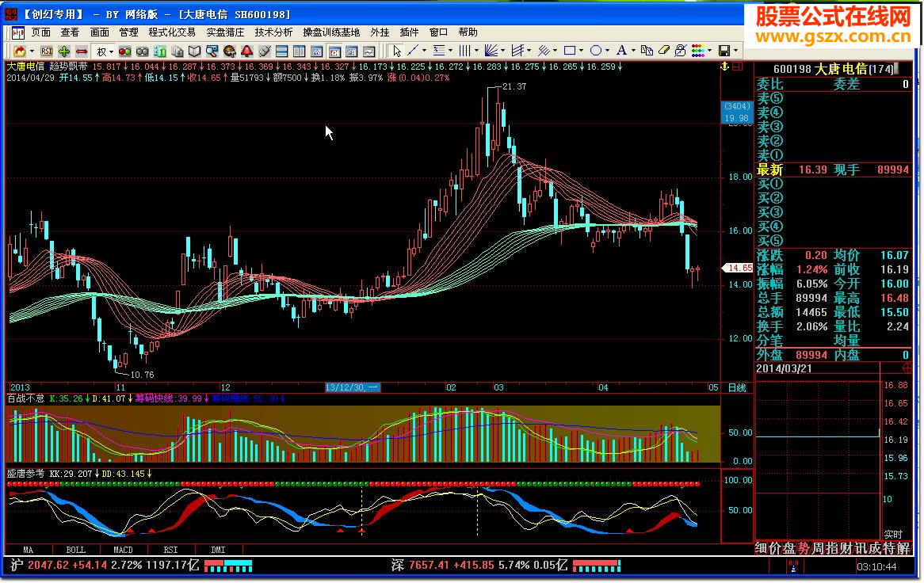Select the ellipse drawing tool
The image size is (924, 583).
tap(595, 51)
